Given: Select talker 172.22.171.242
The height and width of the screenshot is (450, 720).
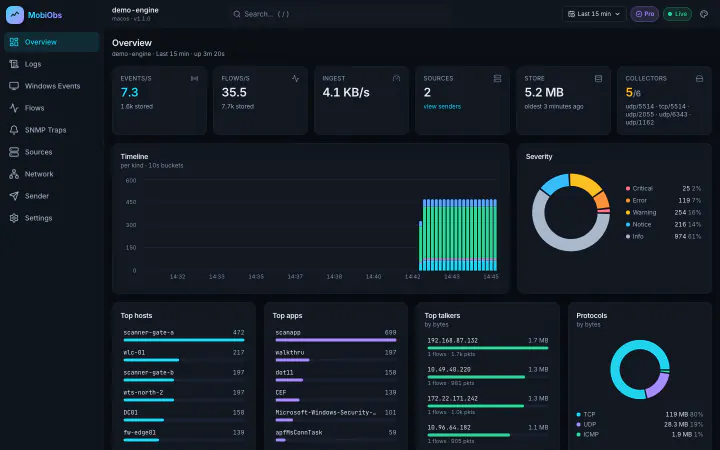Looking at the screenshot, I should click(x=488, y=405).
